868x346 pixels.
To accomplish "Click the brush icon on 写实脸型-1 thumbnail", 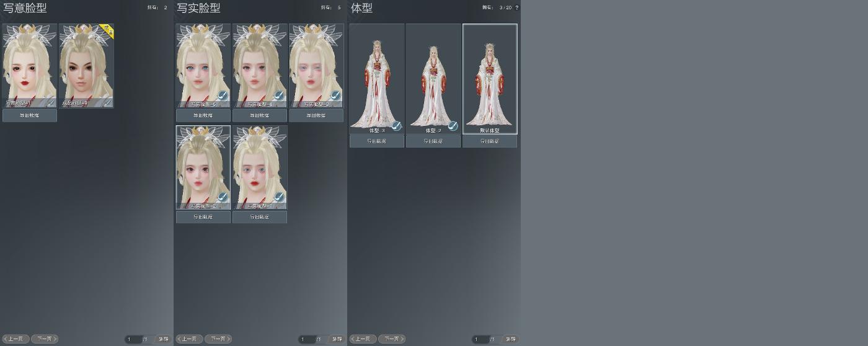I will coord(279,198).
